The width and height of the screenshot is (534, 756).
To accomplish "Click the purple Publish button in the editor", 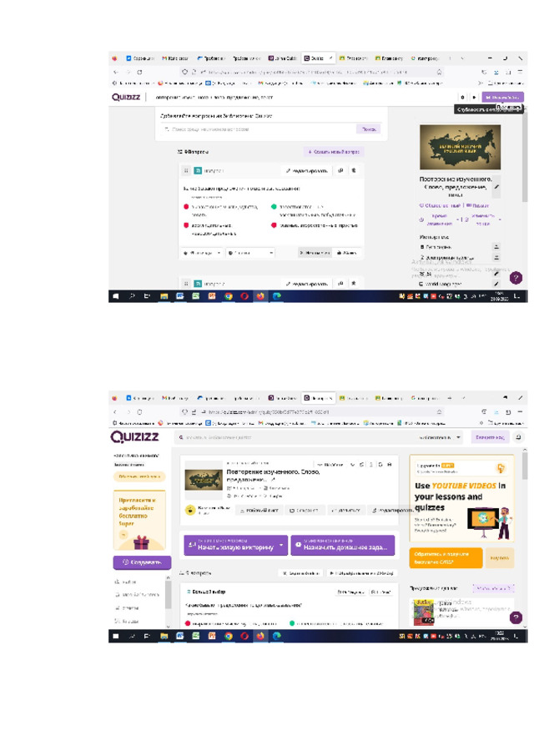I will (502, 98).
